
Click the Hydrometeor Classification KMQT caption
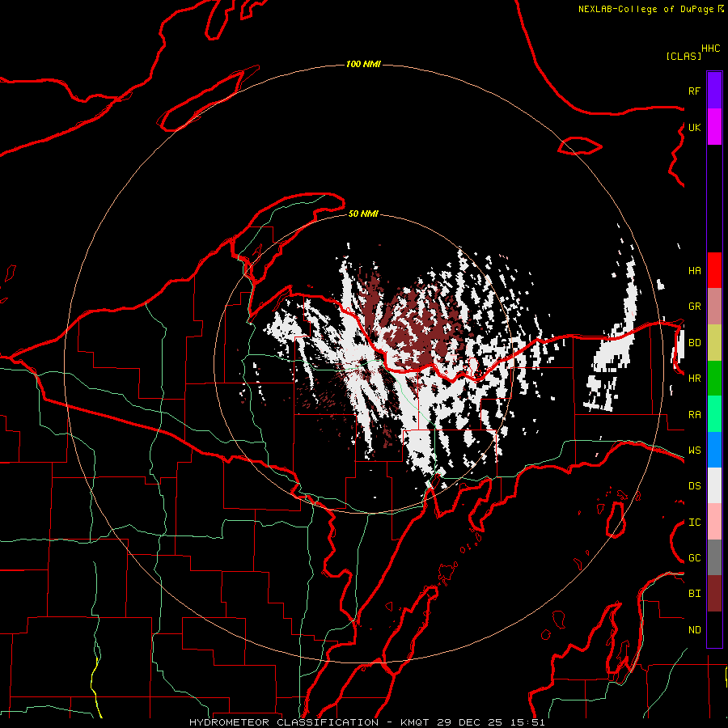point(366,722)
